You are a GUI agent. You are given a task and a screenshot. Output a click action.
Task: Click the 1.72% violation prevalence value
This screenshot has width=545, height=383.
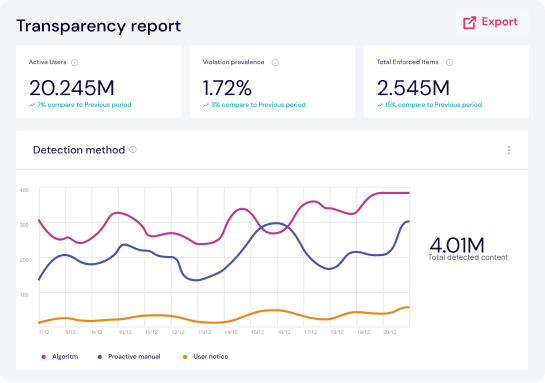click(x=227, y=88)
